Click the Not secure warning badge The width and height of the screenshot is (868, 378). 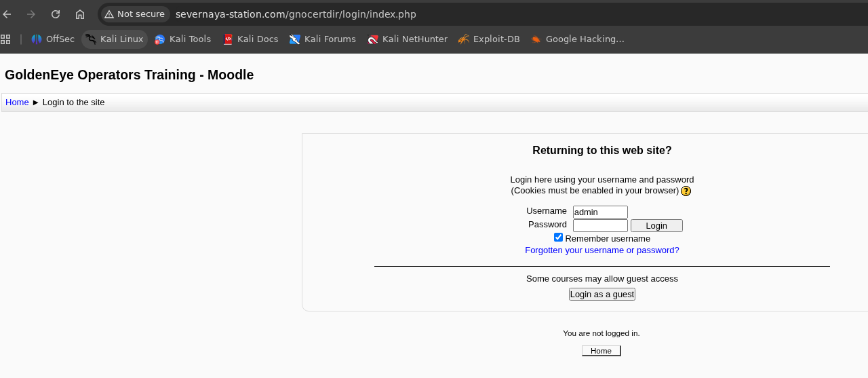(134, 14)
